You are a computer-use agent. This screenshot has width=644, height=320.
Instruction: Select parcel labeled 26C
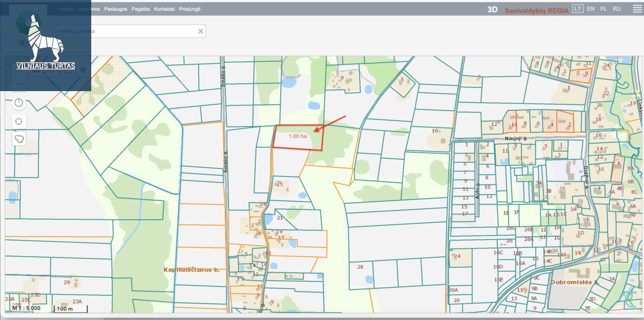coord(510,228)
